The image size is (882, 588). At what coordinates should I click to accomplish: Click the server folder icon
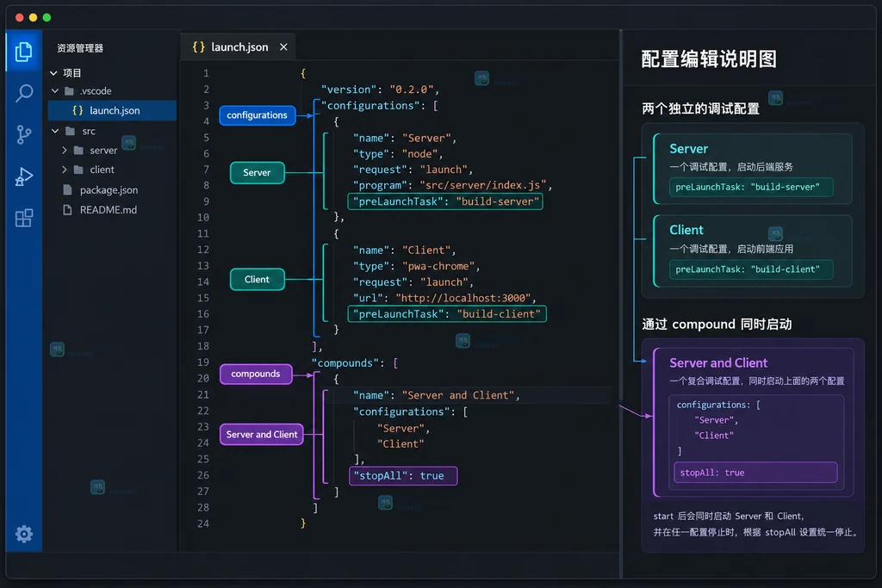(x=78, y=151)
